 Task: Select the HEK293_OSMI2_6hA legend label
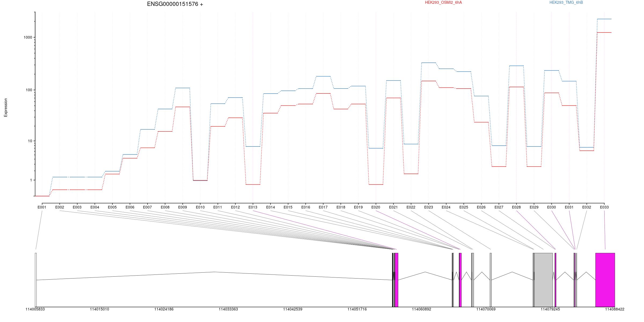pos(443,3)
